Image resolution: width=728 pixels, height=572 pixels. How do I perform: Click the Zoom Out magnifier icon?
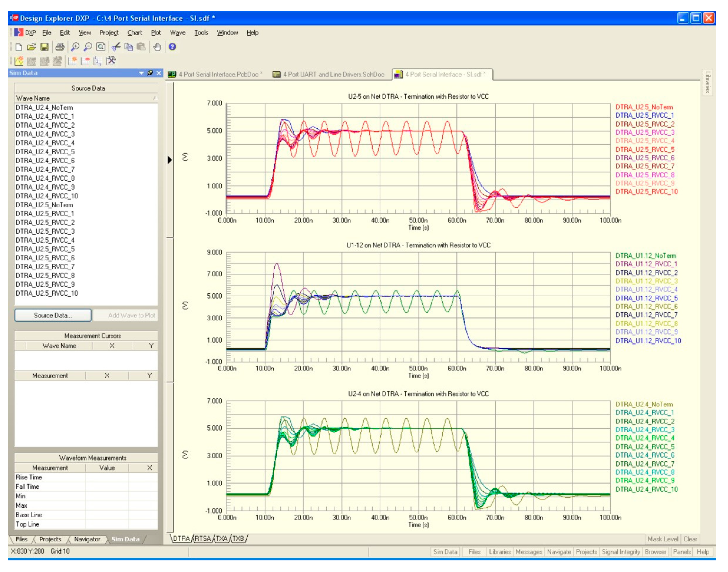(x=88, y=47)
